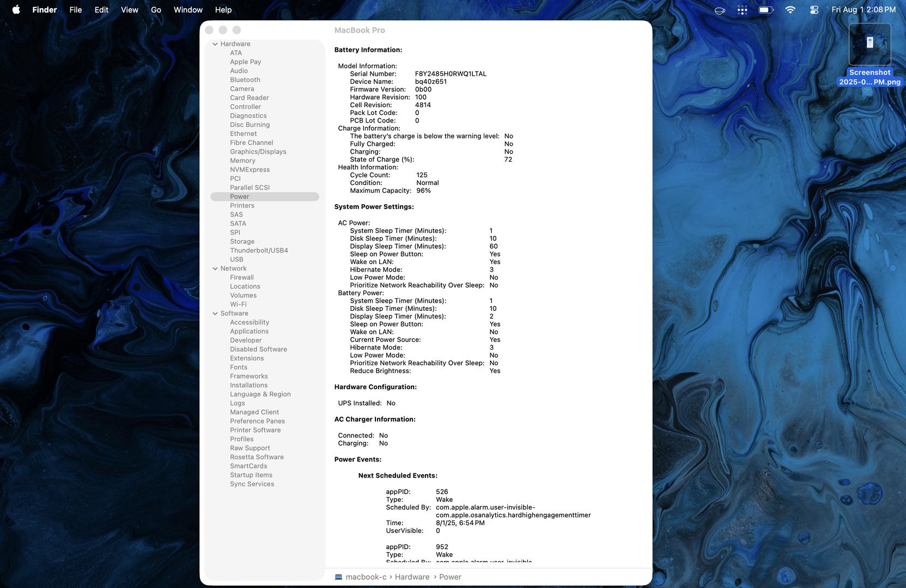The width and height of the screenshot is (906, 588).
Task: Open the Apple menu
Action: [16, 10]
